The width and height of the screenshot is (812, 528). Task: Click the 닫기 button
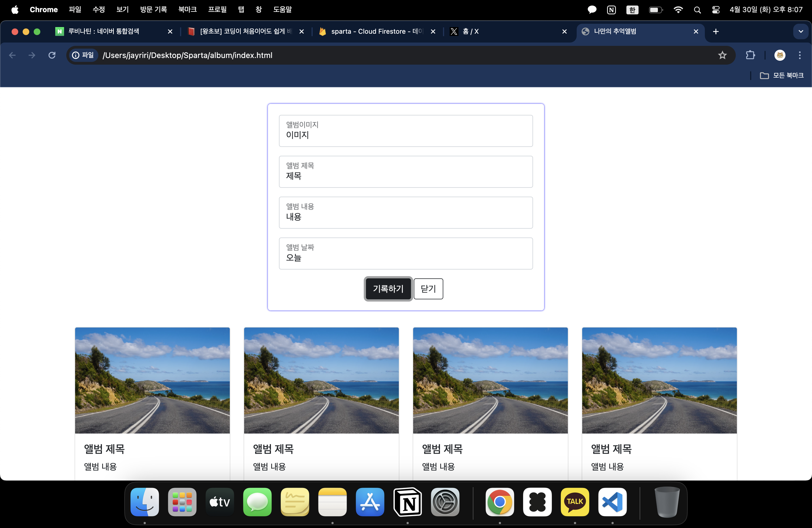428,289
